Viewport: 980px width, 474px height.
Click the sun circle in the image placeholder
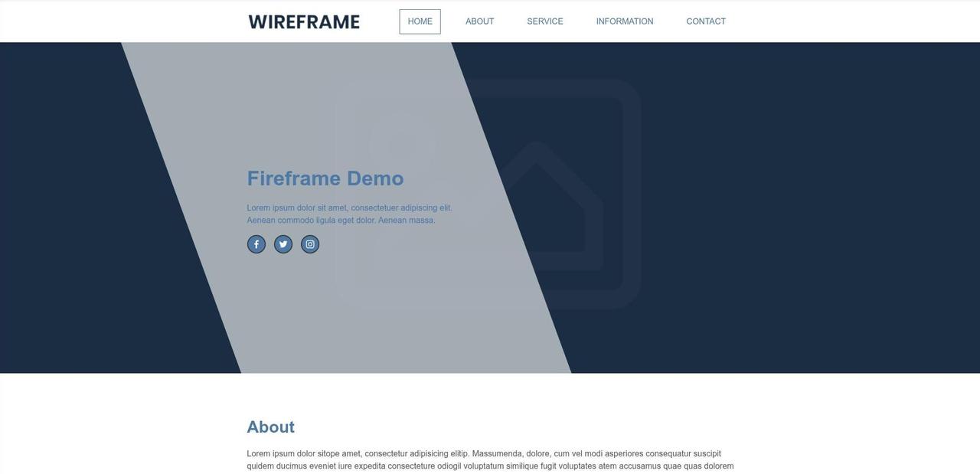click(x=402, y=142)
